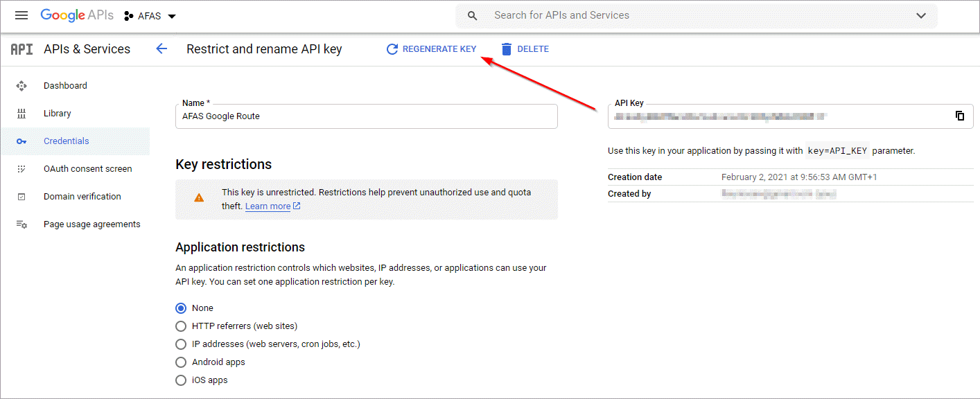Select the None restriction radio button
Viewport: 980px width, 399px height.
[181, 308]
